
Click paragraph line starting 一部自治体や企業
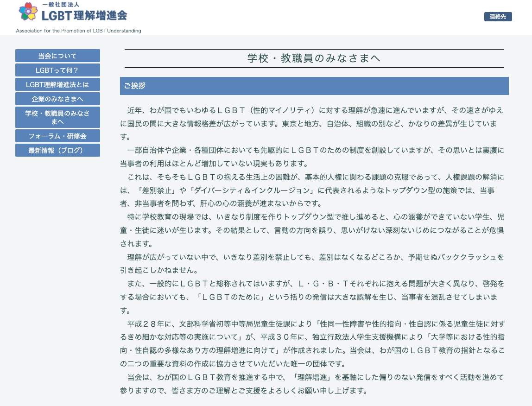pos(316,150)
